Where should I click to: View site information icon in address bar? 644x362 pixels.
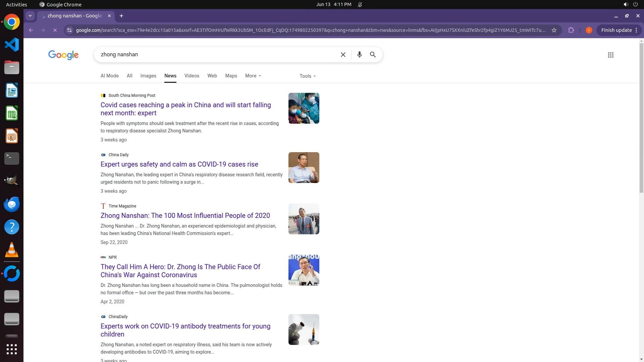69,30
